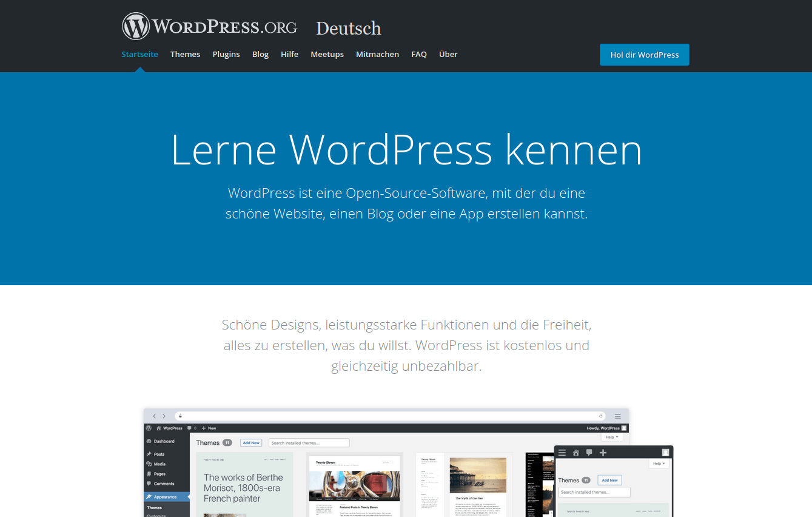Expand the Help dropdown in desktop mockup

coord(612,437)
